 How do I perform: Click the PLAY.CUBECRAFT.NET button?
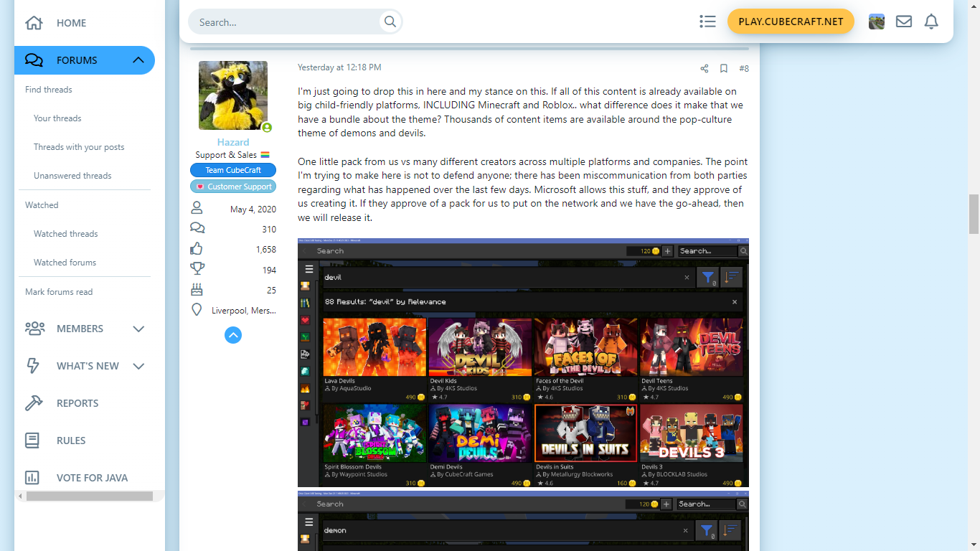[x=791, y=22]
